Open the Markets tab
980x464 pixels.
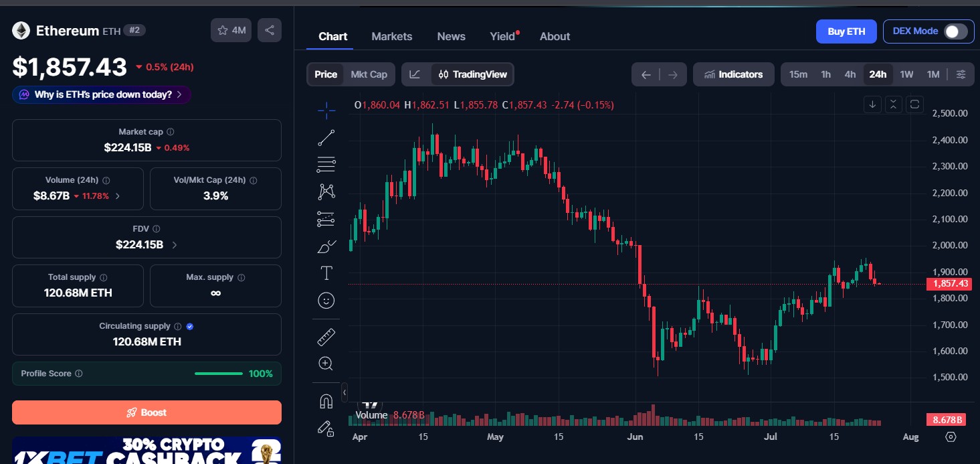392,36
